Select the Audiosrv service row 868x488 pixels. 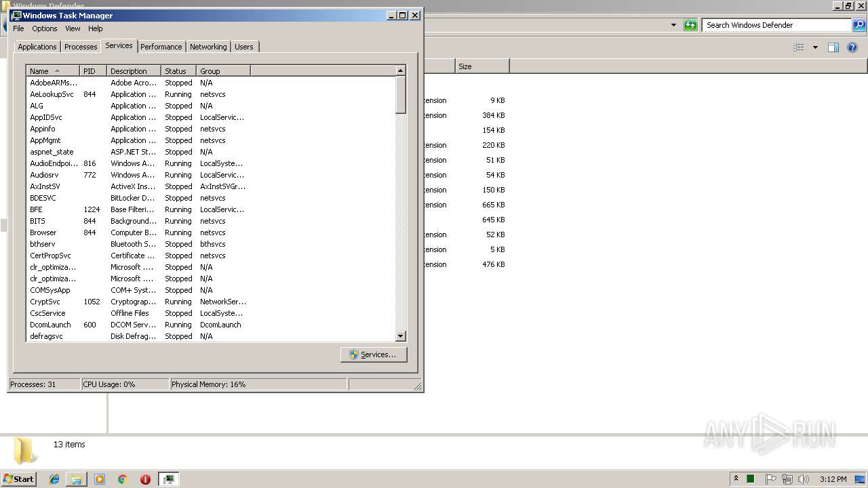[x=210, y=175]
